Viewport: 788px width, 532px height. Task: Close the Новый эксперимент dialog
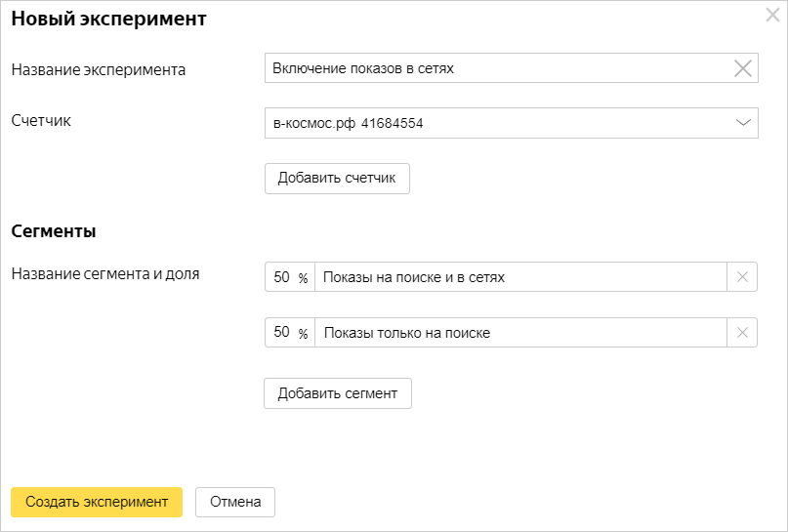click(772, 16)
